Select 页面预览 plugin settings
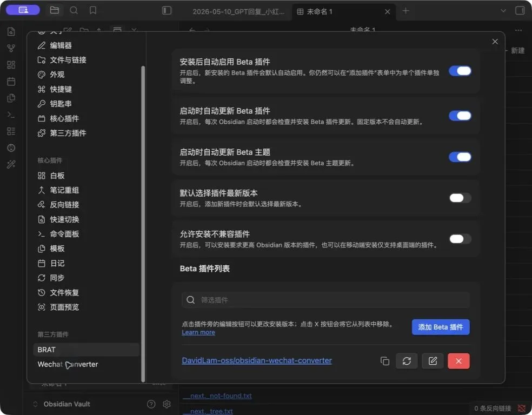Viewport: 532px width, 415px height. [58, 307]
